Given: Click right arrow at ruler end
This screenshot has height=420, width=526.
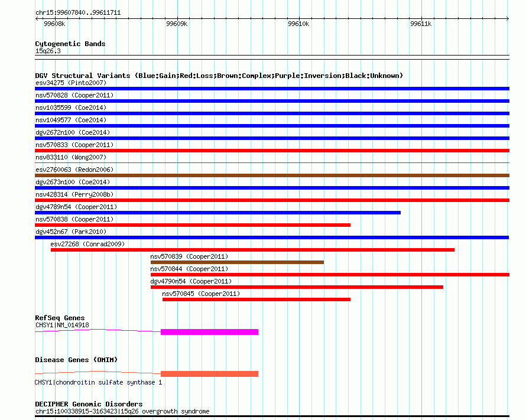Looking at the screenshot, I should (508, 18).
